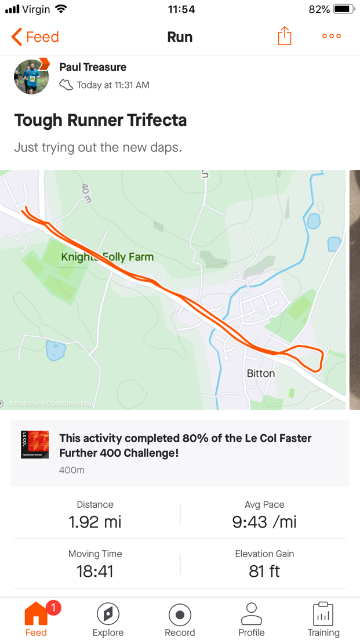Tap the running shoe activity icon

point(66,85)
